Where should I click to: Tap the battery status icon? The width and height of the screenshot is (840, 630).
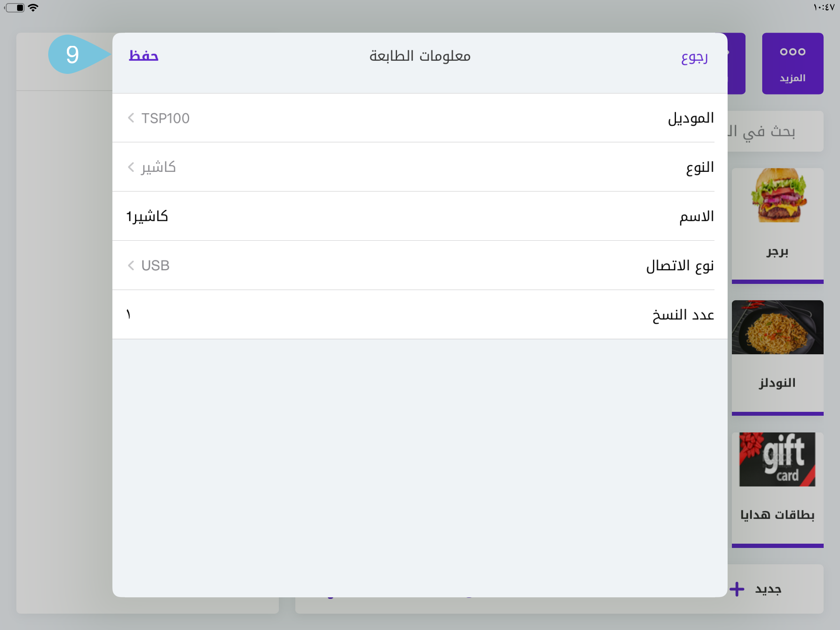(15, 7)
